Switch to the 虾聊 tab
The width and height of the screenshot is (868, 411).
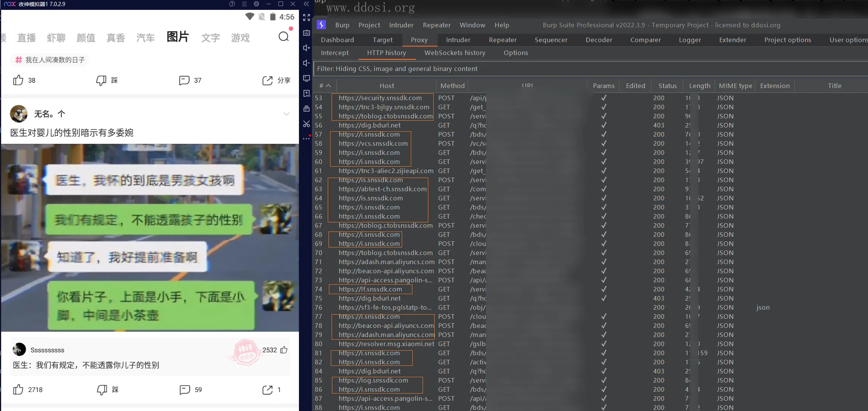pyautogui.click(x=56, y=38)
